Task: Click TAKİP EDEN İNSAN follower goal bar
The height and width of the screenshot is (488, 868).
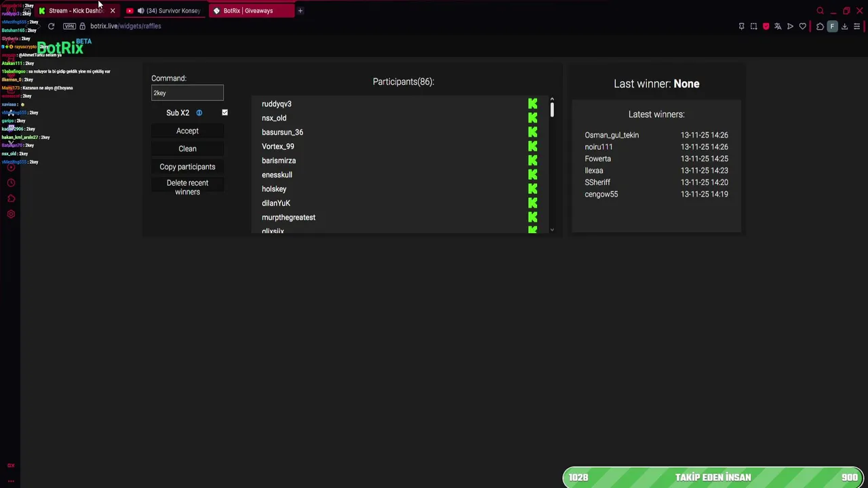Action: 713,477
